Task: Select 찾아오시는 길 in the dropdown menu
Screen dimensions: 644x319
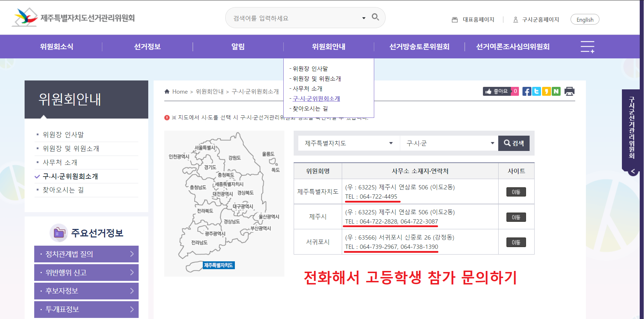Action: tap(310, 109)
